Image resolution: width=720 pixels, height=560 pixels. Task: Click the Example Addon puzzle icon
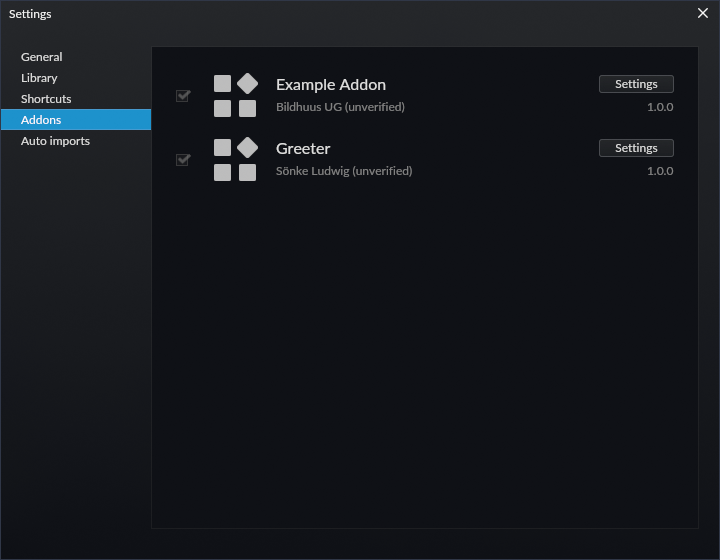(x=235, y=96)
